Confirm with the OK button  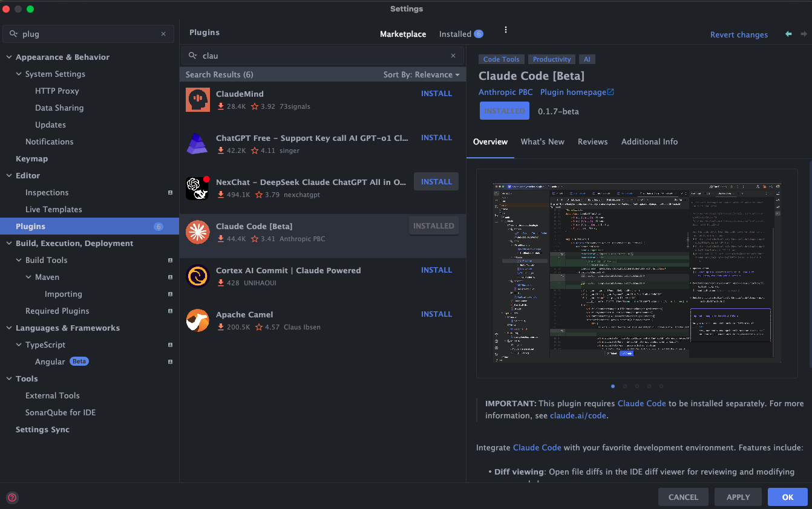(x=787, y=497)
